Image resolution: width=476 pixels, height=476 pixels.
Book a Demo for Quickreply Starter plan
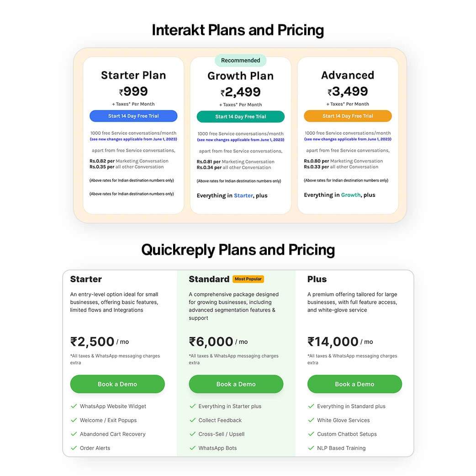pos(117,384)
